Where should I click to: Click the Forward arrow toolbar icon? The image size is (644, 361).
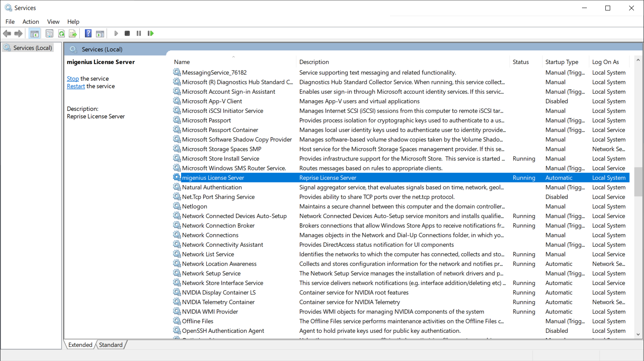19,33
